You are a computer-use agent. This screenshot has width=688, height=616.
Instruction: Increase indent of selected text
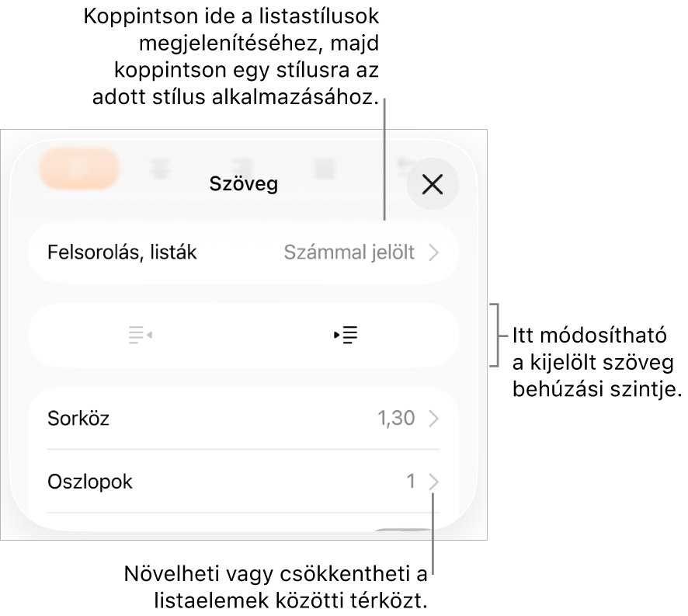(x=346, y=335)
